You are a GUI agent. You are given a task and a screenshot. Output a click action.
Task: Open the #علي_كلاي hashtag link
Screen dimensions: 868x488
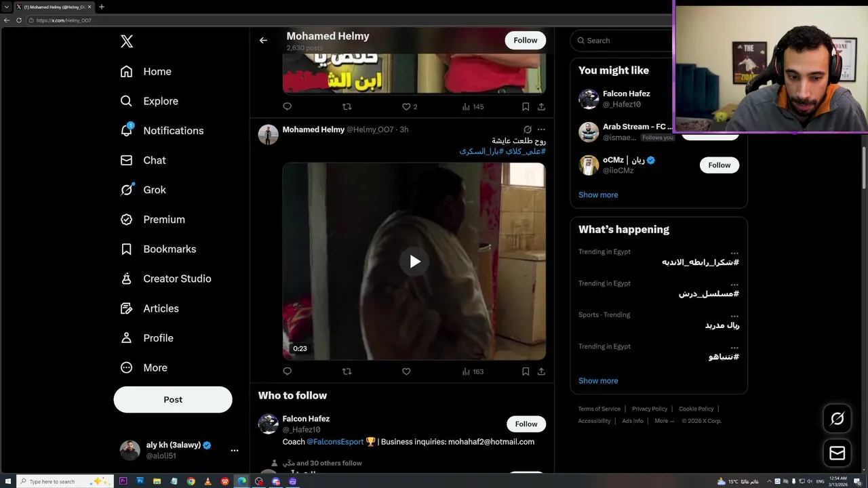click(x=526, y=151)
